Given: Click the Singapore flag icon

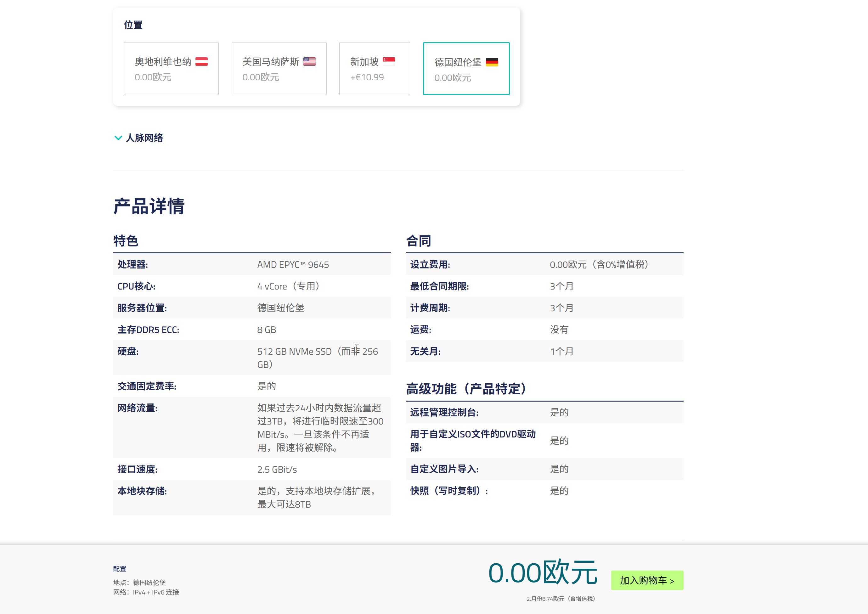Looking at the screenshot, I should click(389, 62).
